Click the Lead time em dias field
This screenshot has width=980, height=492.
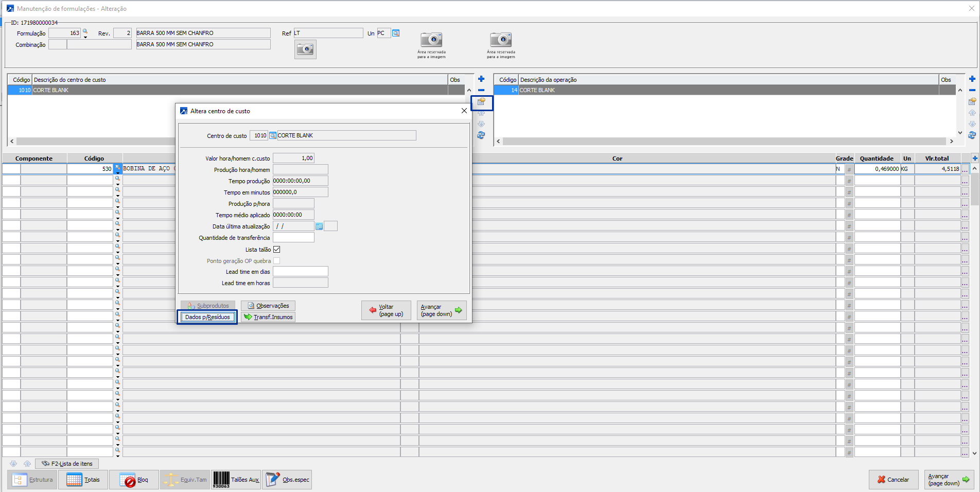[x=300, y=272]
